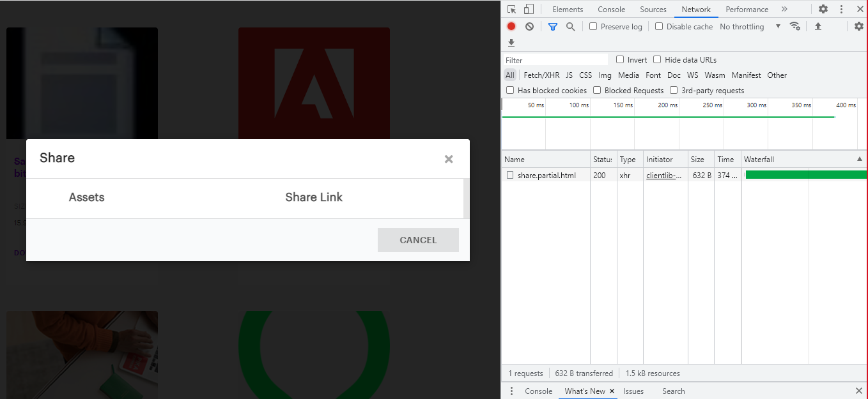Show more DevTools tabs chevron
Image resolution: width=868 pixels, height=399 pixels.
click(784, 9)
